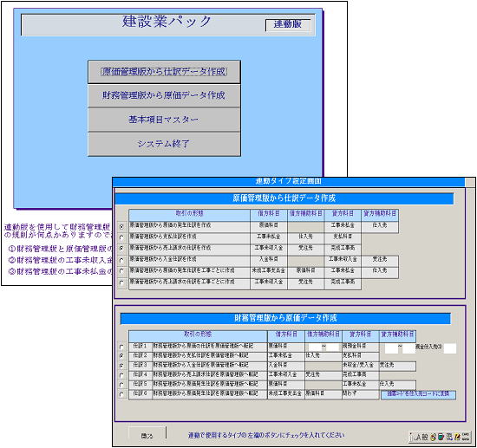
Task: Toggle the CAPS/KANA indicator in IME bar
Action: [466, 437]
